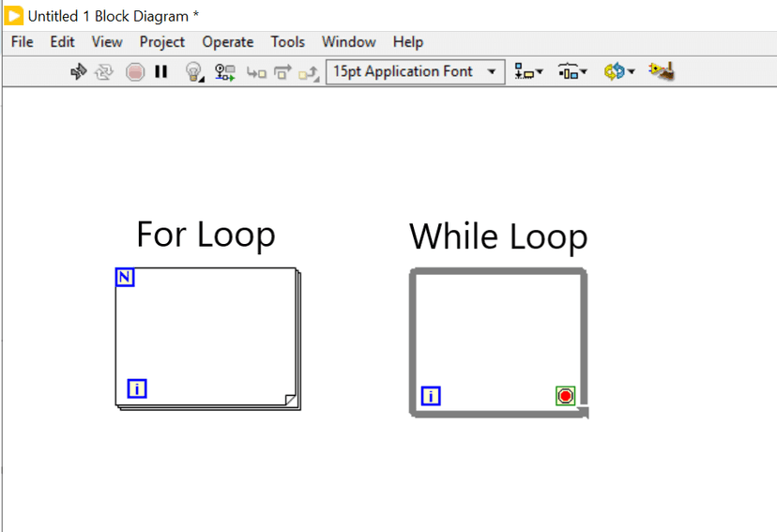Click the For Loop N count terminal
The image size is (777, 532).
click(x=125, y=277)
